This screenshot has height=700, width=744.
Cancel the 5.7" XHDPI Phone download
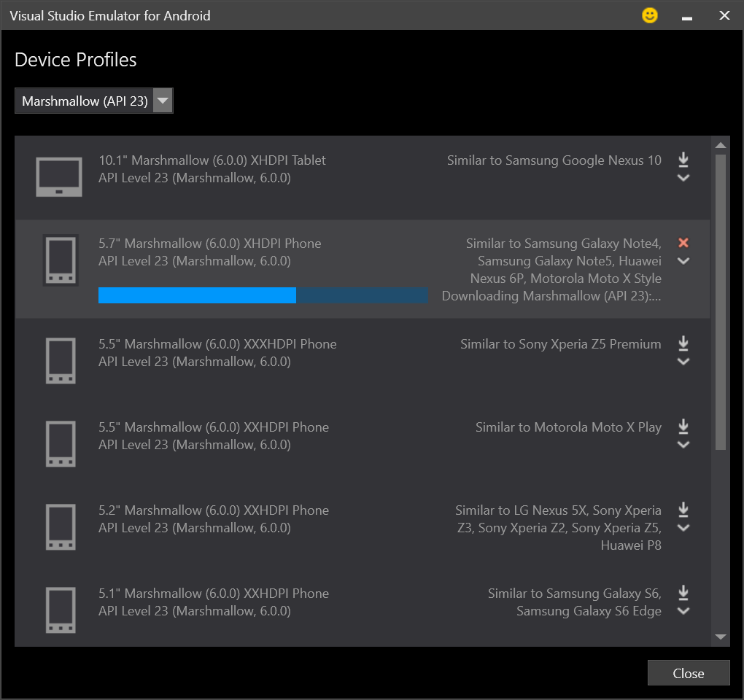683,243
